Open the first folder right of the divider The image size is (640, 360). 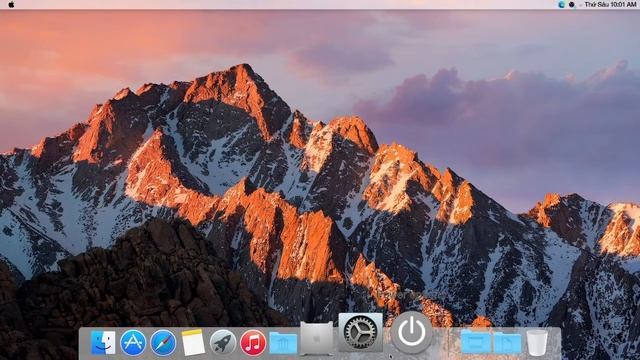[x=476, y=342]
